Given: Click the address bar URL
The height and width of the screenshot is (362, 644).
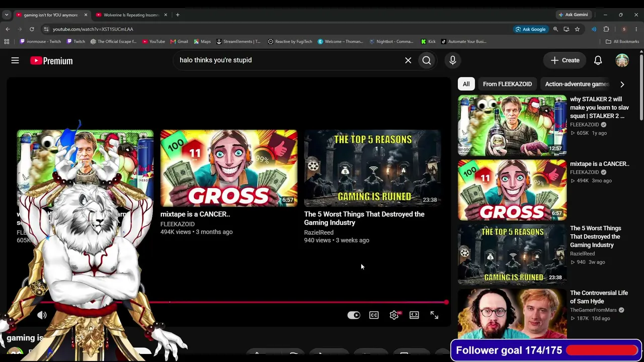Looking at the screenshot, I should point(93,29).
